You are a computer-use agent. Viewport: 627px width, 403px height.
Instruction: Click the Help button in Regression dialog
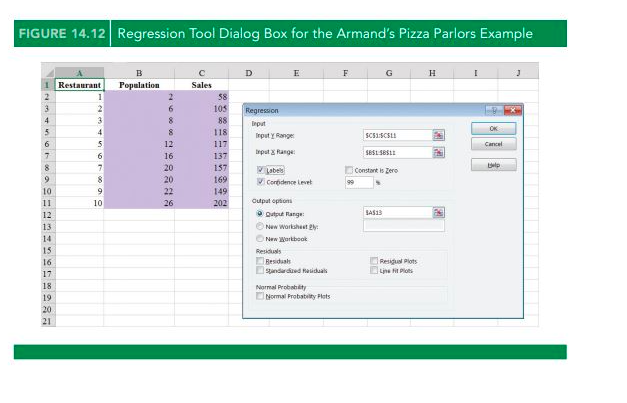[493, 165]
